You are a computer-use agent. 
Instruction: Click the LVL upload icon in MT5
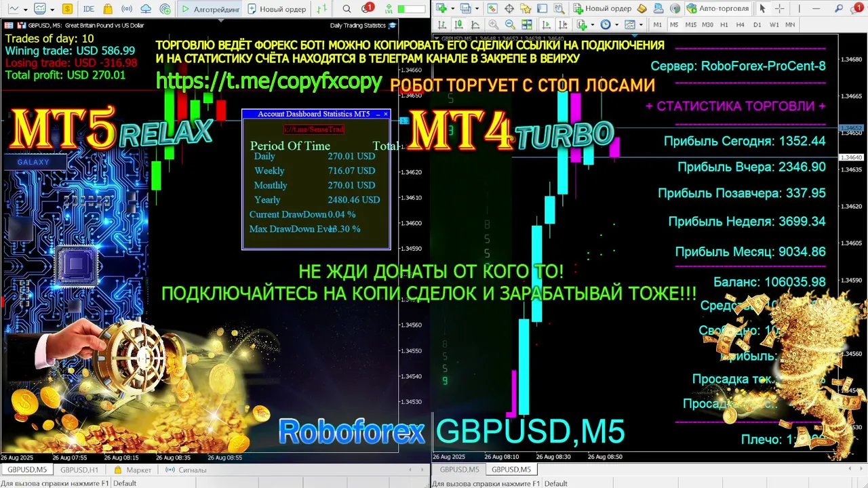[389, 9]
